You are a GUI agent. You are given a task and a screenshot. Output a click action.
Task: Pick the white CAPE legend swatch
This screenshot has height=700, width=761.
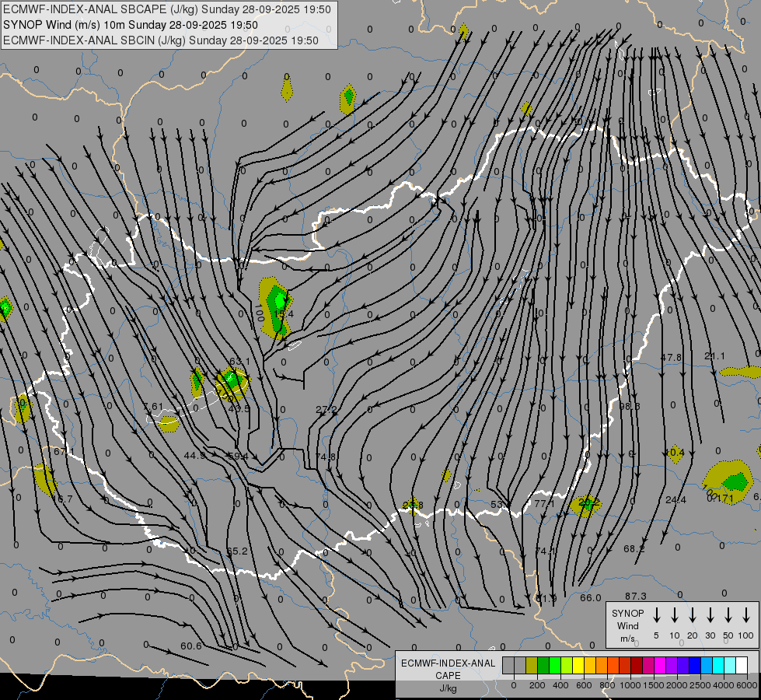point(742,666)
